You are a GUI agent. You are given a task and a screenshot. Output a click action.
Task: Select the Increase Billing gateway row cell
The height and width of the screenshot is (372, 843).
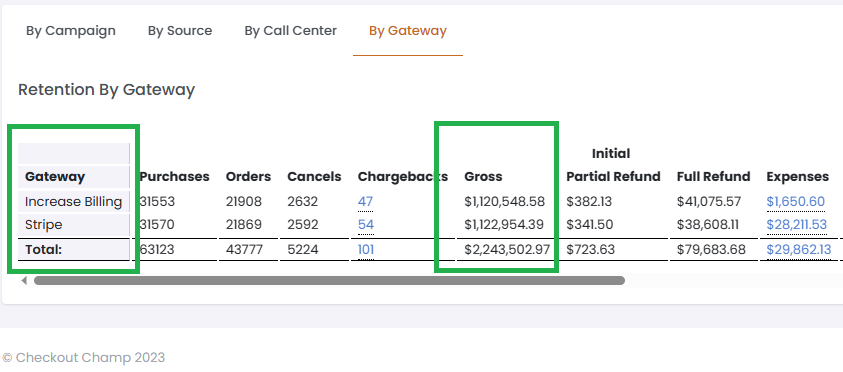pos(74,202)
